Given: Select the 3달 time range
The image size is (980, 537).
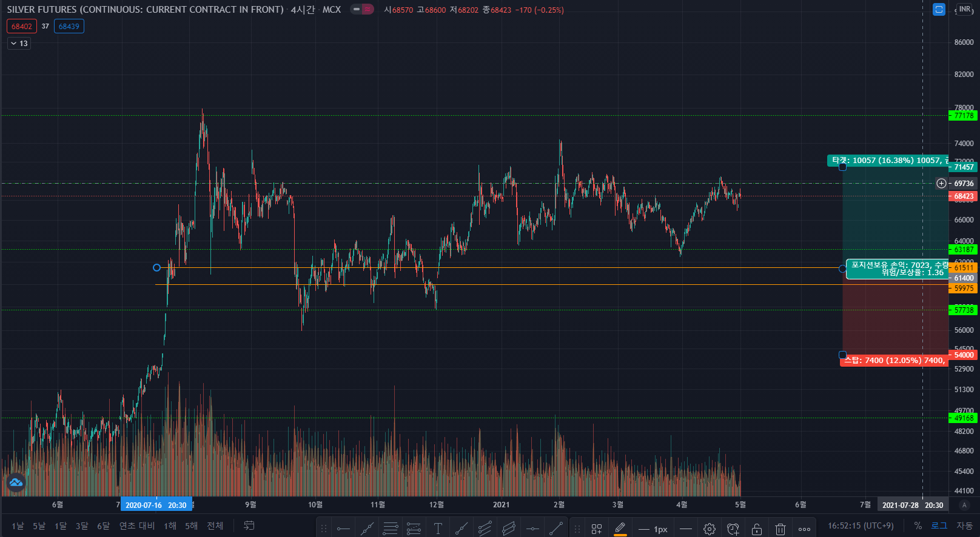Looking at the screenshot, I should (x=82, y=525).
